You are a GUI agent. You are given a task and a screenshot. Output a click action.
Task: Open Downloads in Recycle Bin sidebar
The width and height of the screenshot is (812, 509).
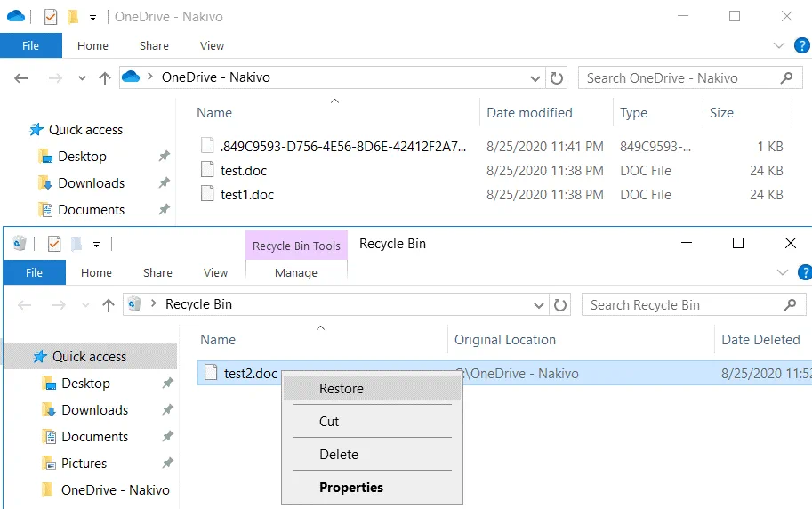[95, 410]
